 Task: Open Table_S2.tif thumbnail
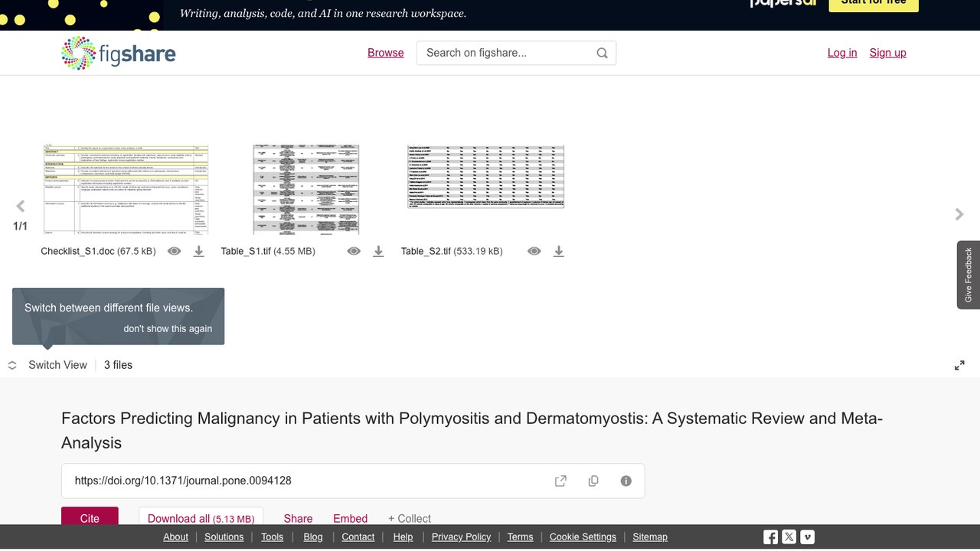point(486,176)
